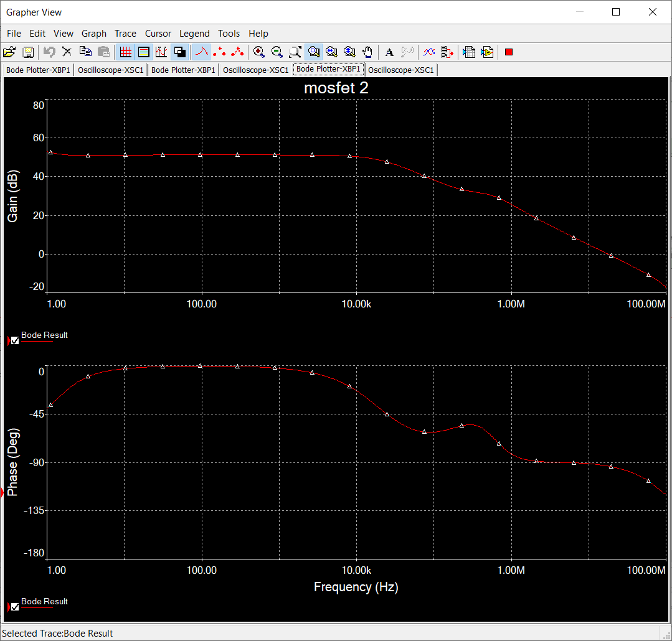Screen dimensions: 672x641
Task: Uncheck Bode Result checkbox under gain plot
Action: (15, 341)
